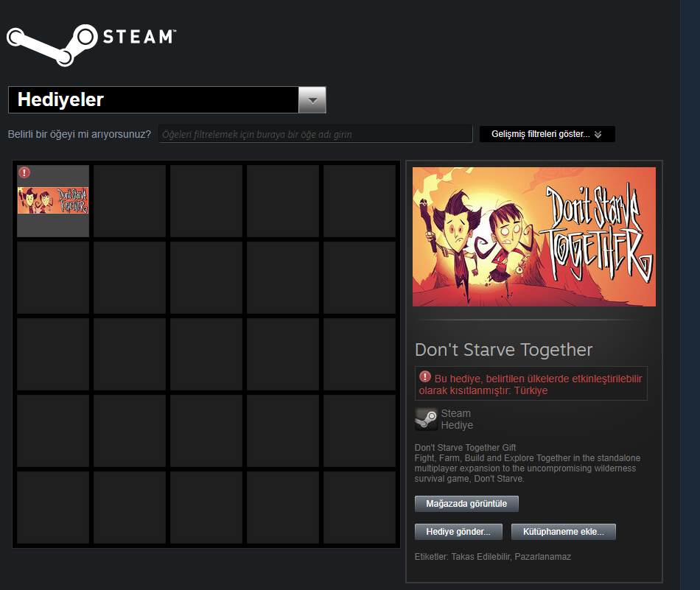
Task: Click the Türkiye region restriction notice text
Action: click(x=531, y=384)
